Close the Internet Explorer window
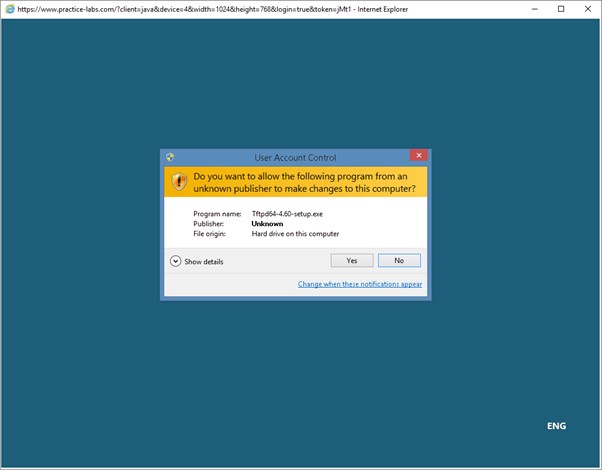 [588, 9]
